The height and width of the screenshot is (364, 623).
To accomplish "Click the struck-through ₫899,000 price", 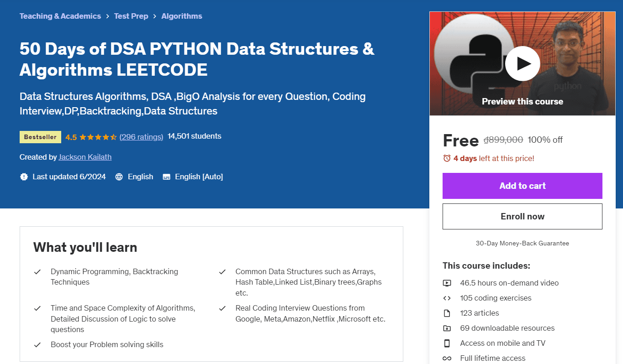I will click(x=503, y=140).
